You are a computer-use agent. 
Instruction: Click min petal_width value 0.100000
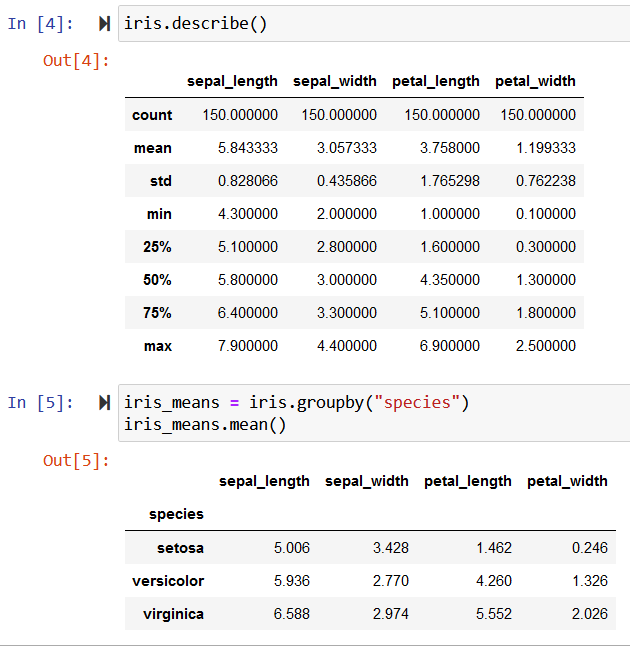pyautogui.click(x=546, y=214)
